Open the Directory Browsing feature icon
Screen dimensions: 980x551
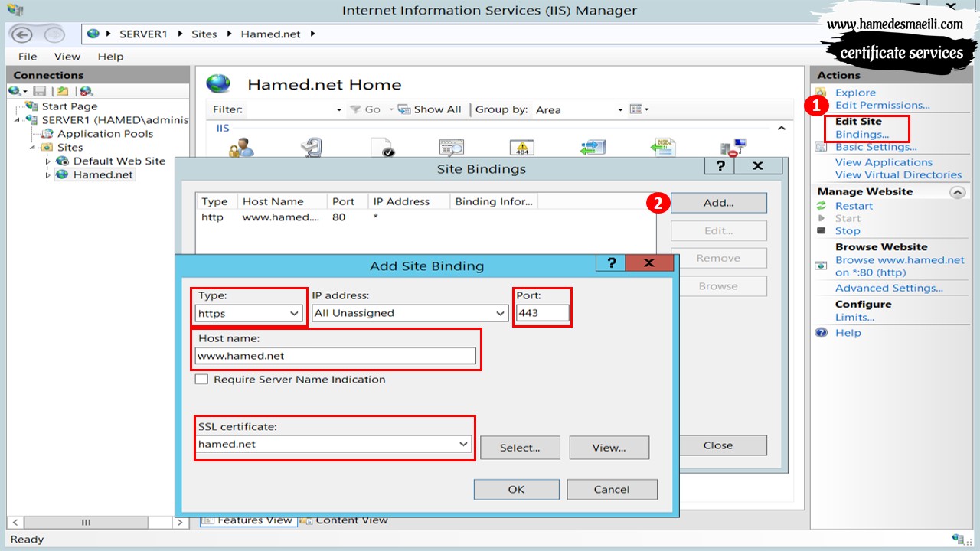(452, 148)
